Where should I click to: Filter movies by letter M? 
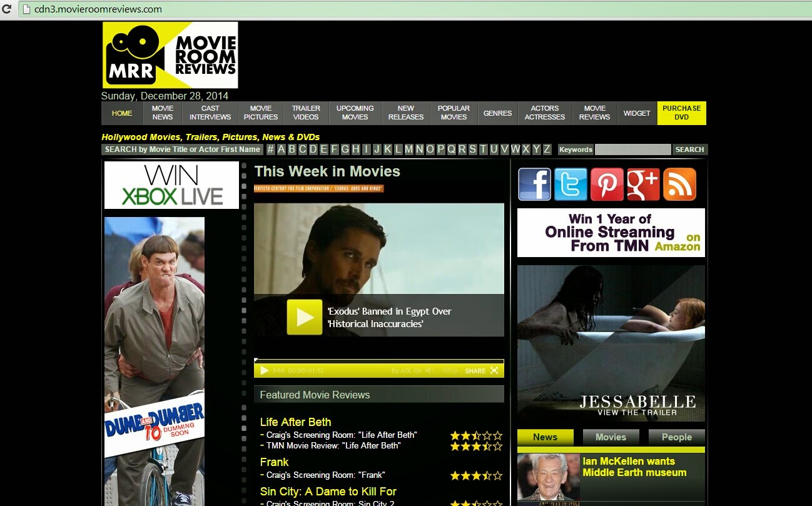(409, 149)
